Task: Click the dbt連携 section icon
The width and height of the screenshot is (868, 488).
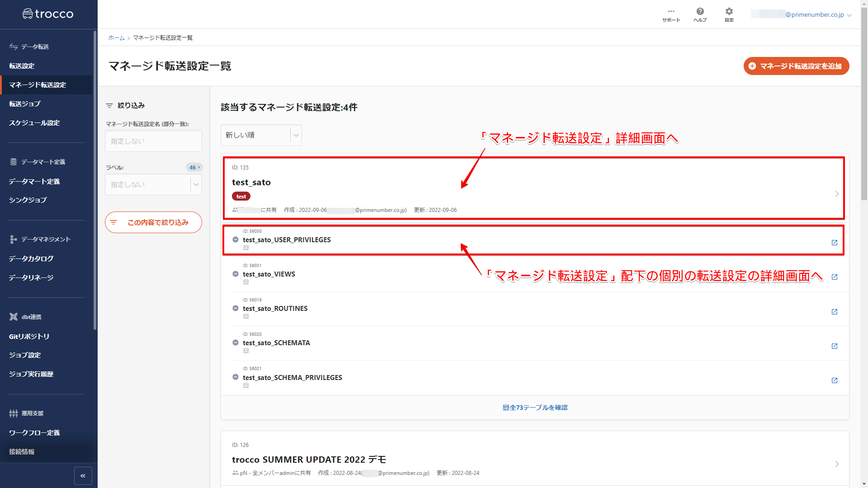Action: (14, 317)
